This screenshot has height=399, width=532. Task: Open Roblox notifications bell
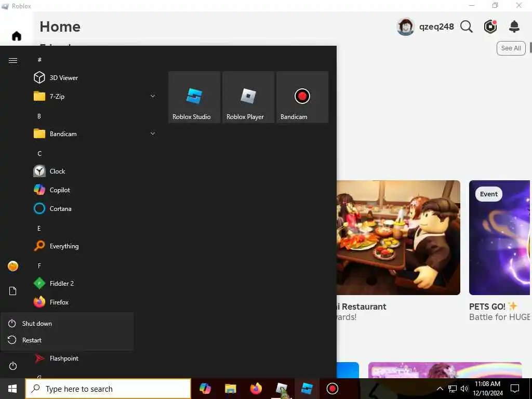tap(514, 26)
